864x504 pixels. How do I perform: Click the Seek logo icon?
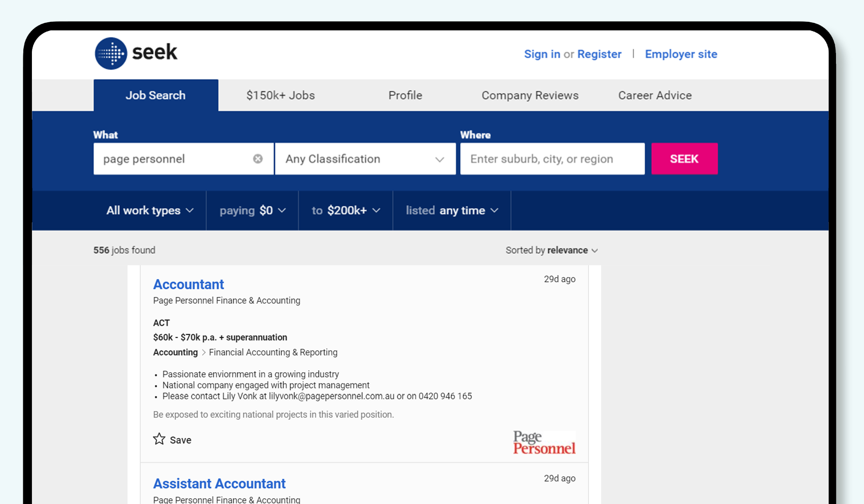coord(111,53)
